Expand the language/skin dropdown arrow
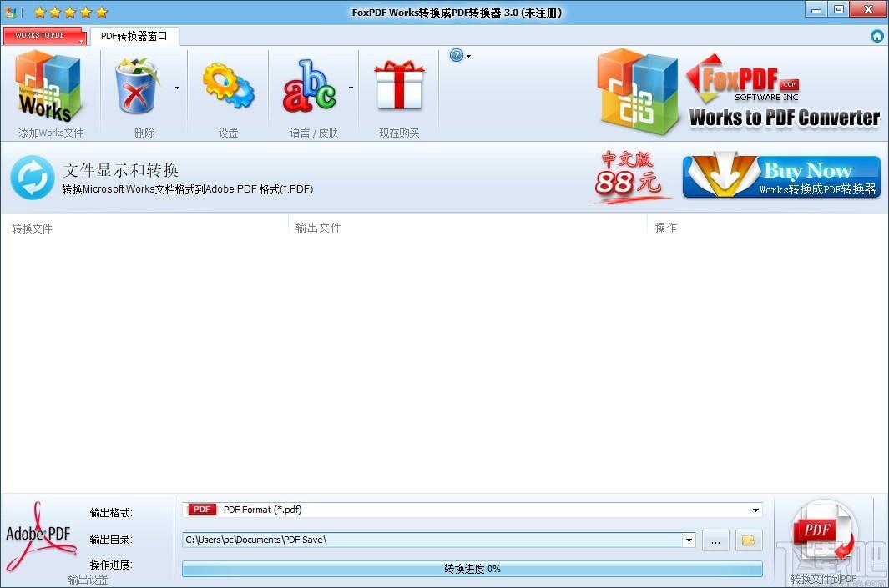The image size is (889, 588). pos(351,88)
